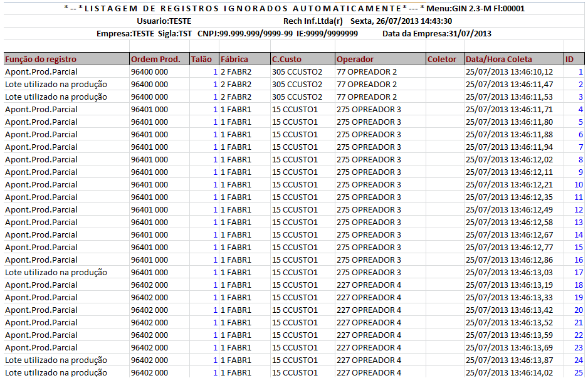Select timestamp '25/07/2013 13:46:11,94'
This screenshot has width=588, height=378.
point(509,147)
